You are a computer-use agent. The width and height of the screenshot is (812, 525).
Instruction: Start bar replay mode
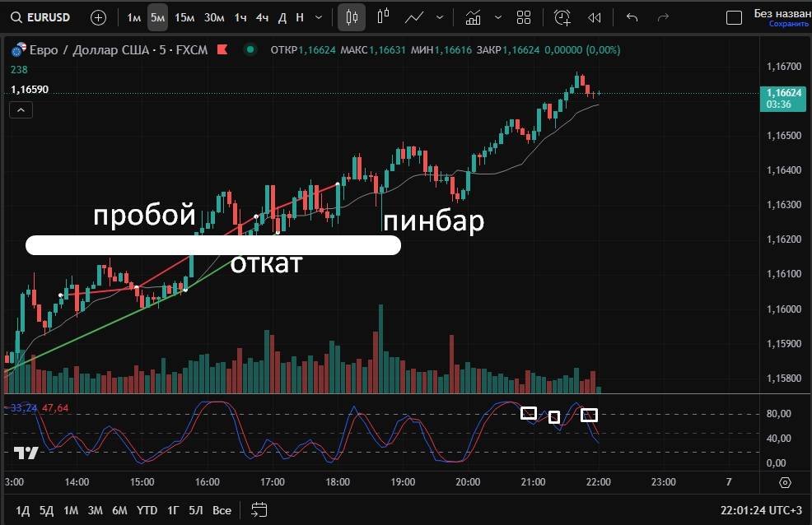click(595, 17)
